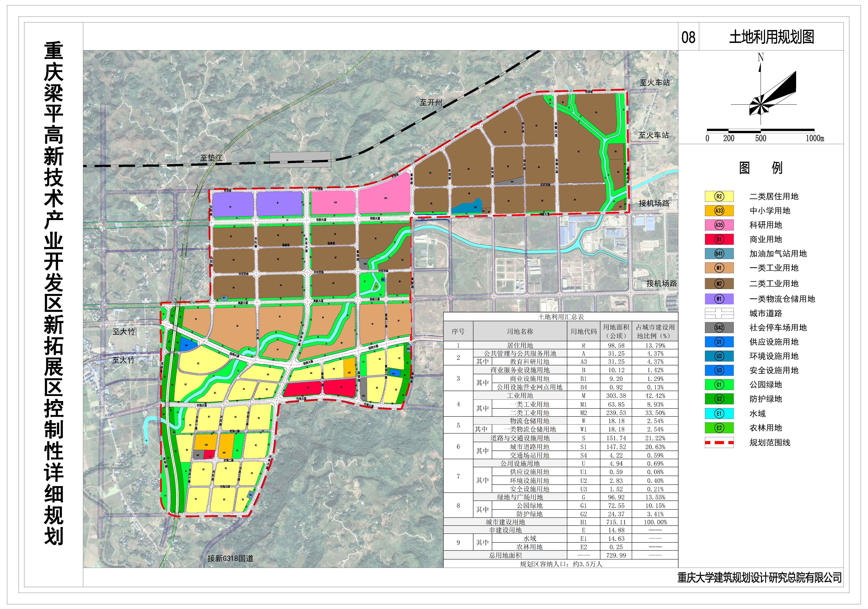Click the percentage '13.79%'
This screenshot has height=609, width=868.
click(655, 346)
